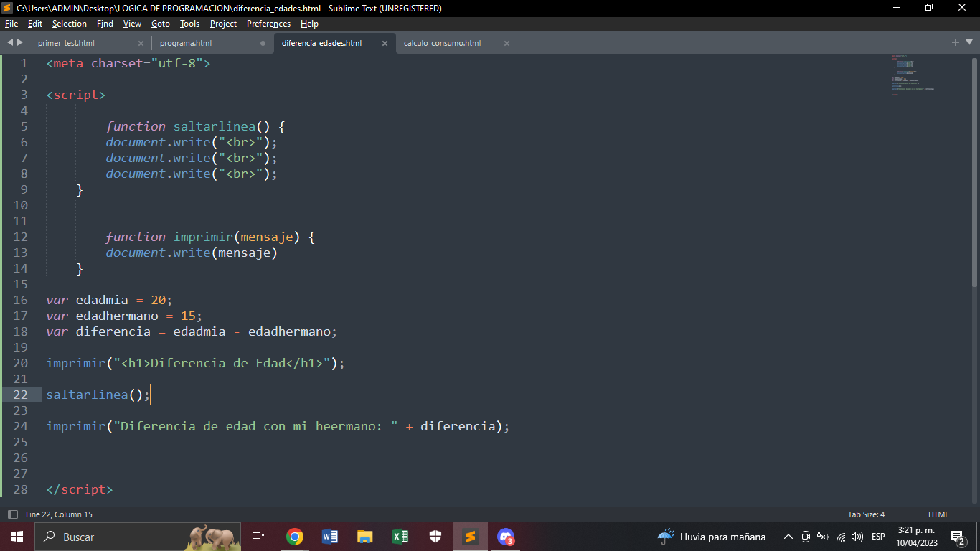Change the Tab Size: 4 setting
Image resolution: width=980 pixels, height=551 pixels.
(866, 514)
